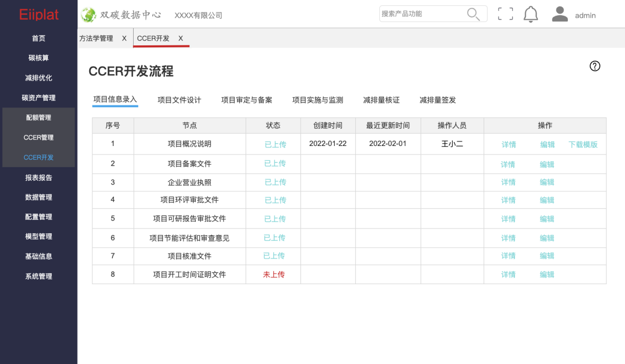Switch to the 方法学管理 tab
The width and height of the screenshot is (625, 364).
(x=96, y=38)
